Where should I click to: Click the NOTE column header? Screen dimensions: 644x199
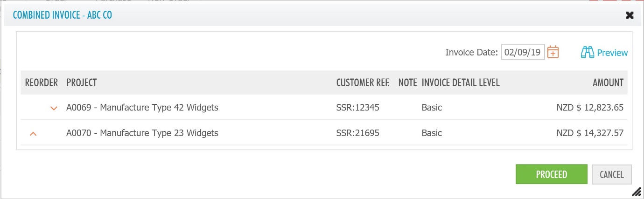pos(407,82)
